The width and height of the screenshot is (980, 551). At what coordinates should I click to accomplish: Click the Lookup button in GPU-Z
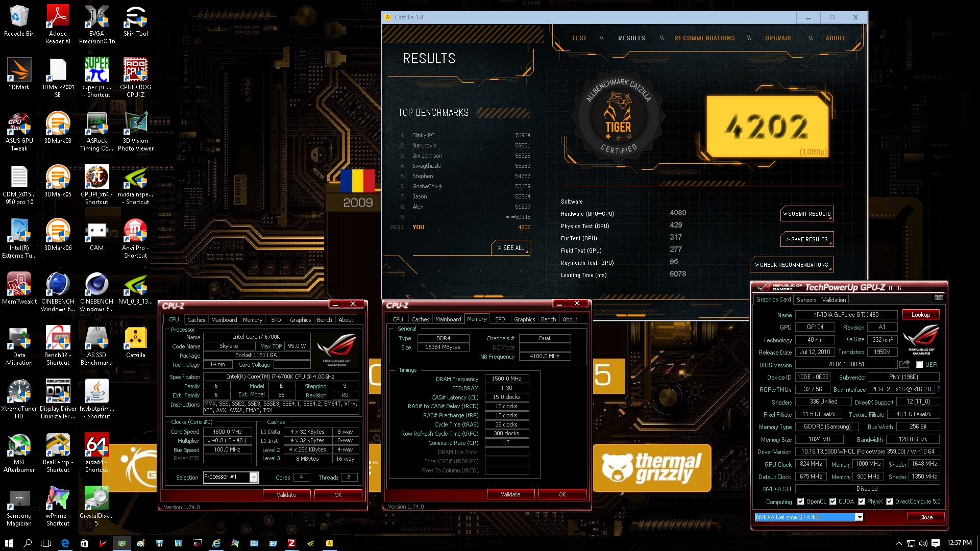click(x=921, y=315)
